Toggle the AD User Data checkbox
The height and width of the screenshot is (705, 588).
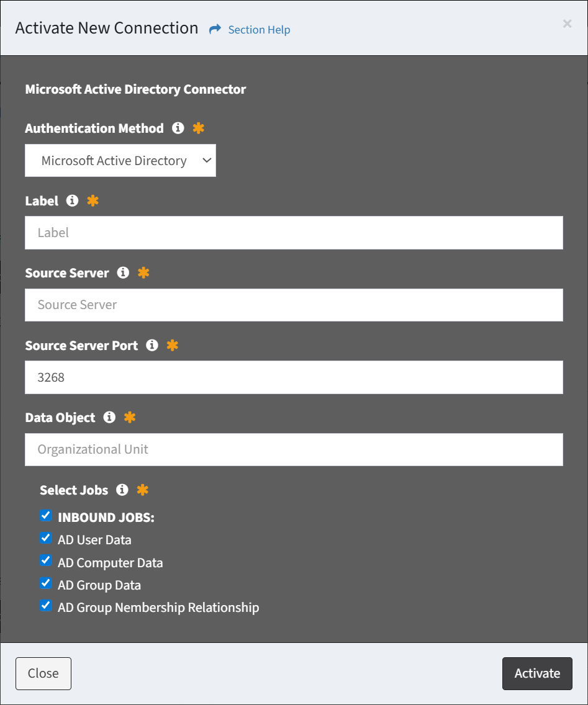(x=45, y=538)
